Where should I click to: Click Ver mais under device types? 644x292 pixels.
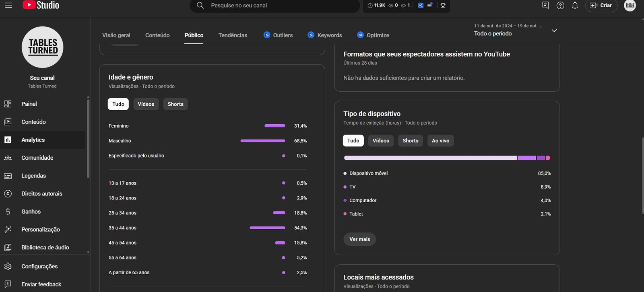[x=360, y=239]
